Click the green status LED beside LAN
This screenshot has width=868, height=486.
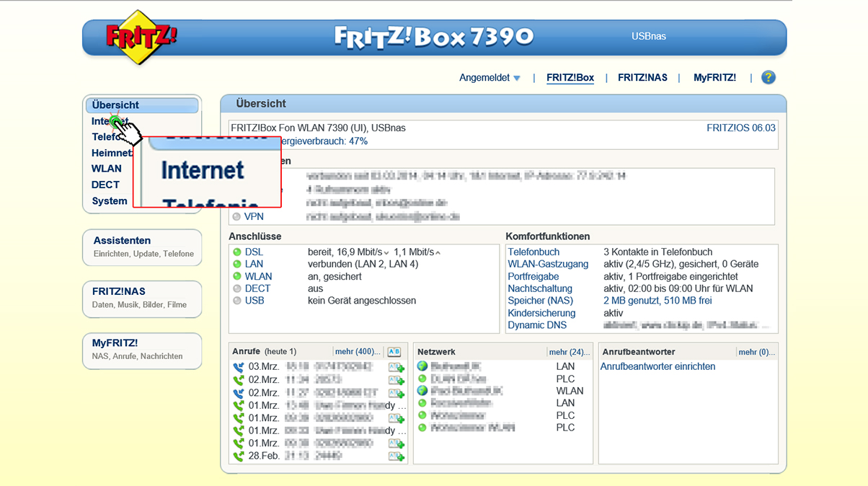[237, 265]
